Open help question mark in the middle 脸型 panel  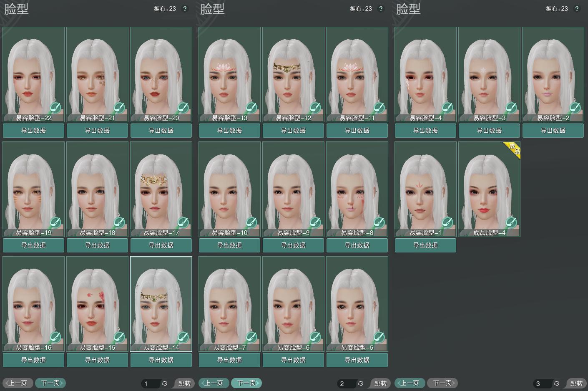(381, 9)
